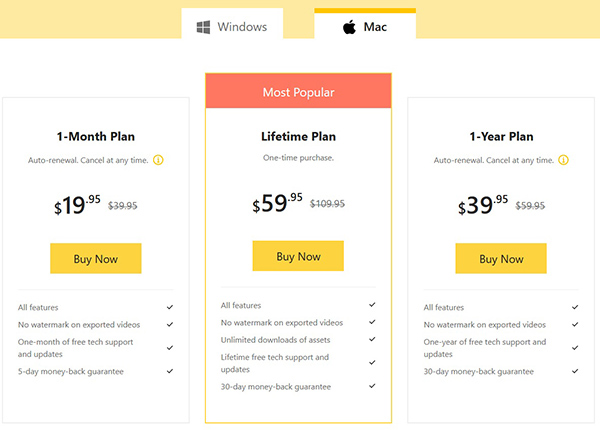Click checkmark beside Unlimited downloads of assets
Screen dimensions: 600x430
372,339
